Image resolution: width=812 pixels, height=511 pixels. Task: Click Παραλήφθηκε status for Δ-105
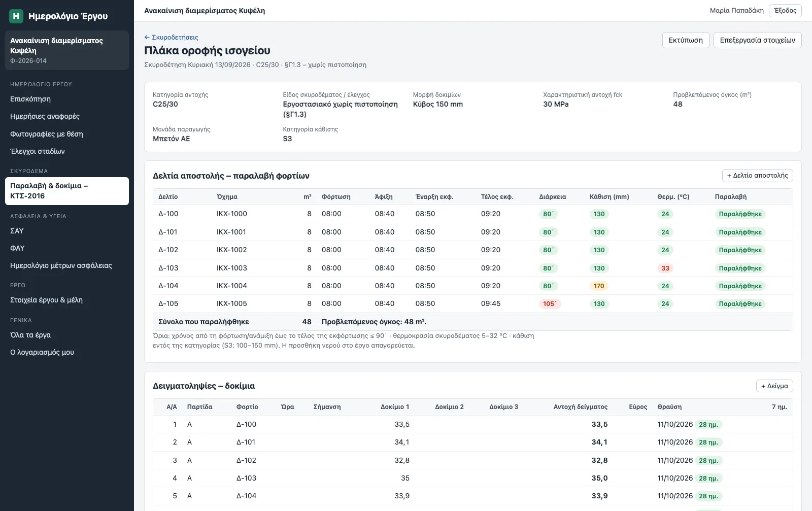740,304
